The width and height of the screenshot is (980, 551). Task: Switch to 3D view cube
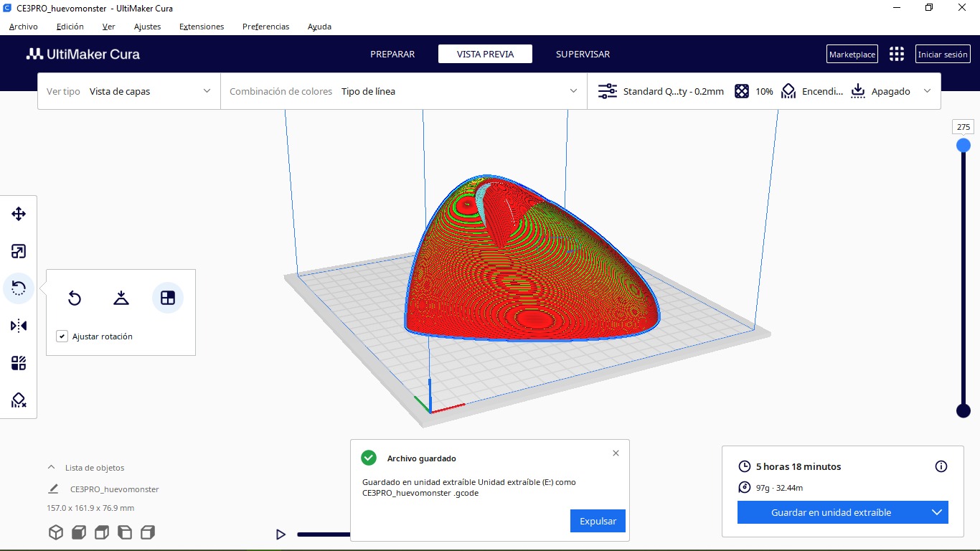tap(55, 532)
